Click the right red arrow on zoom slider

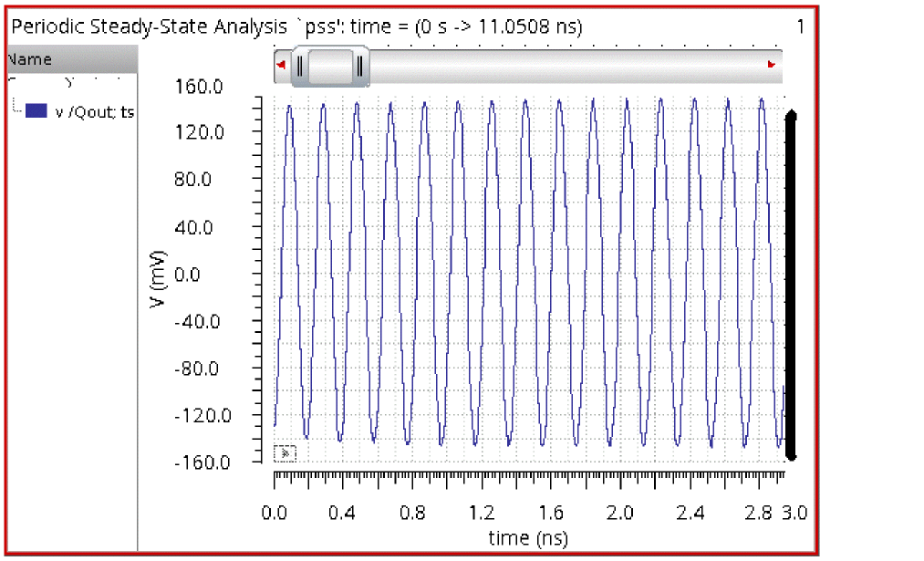(x=771, y=65)
